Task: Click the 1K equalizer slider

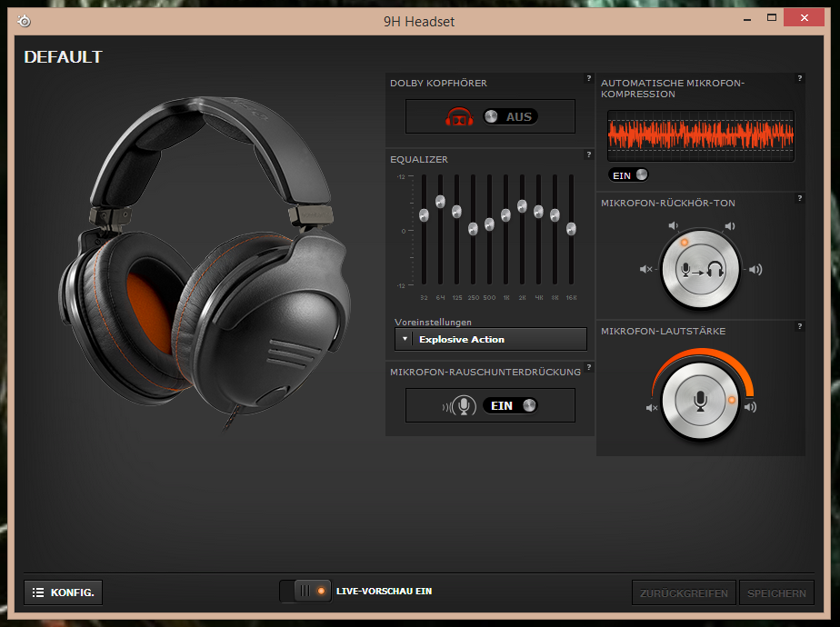Action: pos(505,215)
